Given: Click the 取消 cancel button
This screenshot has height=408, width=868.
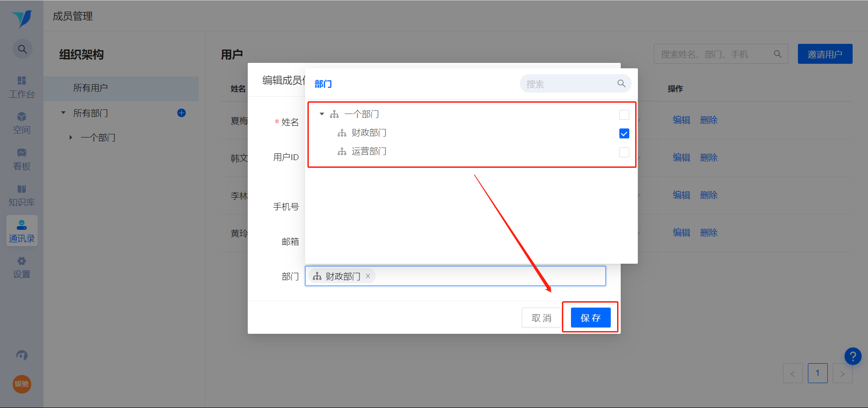Looking at the screenshot, I should pyautogui.click(x=542, y=318).
